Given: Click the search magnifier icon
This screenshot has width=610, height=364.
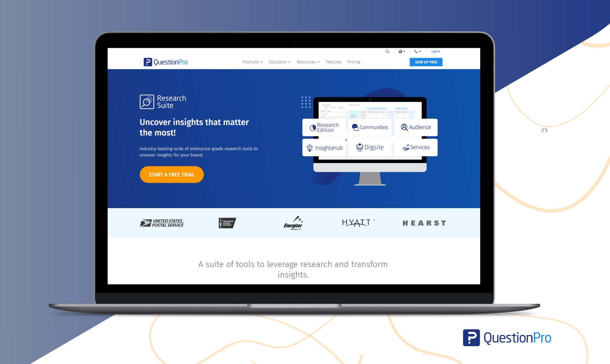Looking at the screenshot, I should pyautogui.click(x=387, y=51).
